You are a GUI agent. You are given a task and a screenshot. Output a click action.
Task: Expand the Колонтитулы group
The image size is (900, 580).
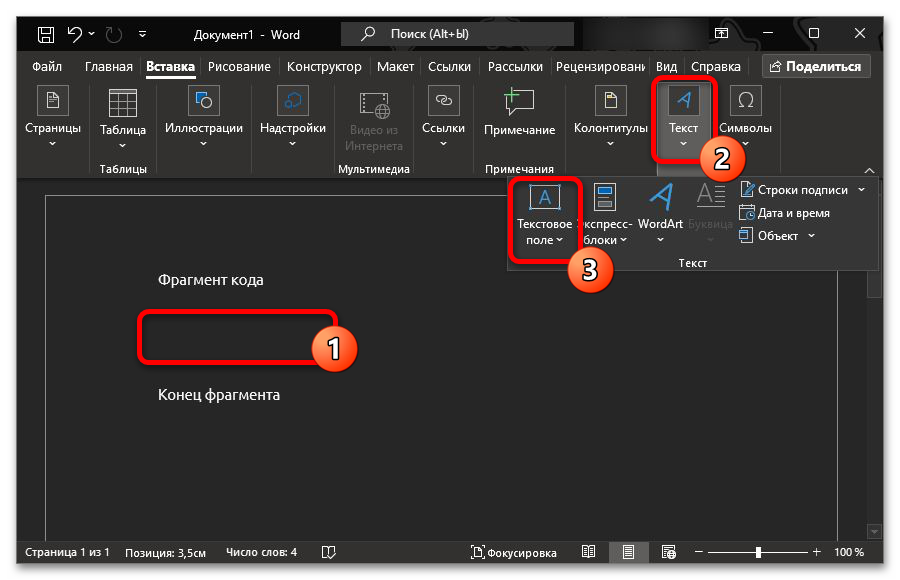tap(611, 118)
